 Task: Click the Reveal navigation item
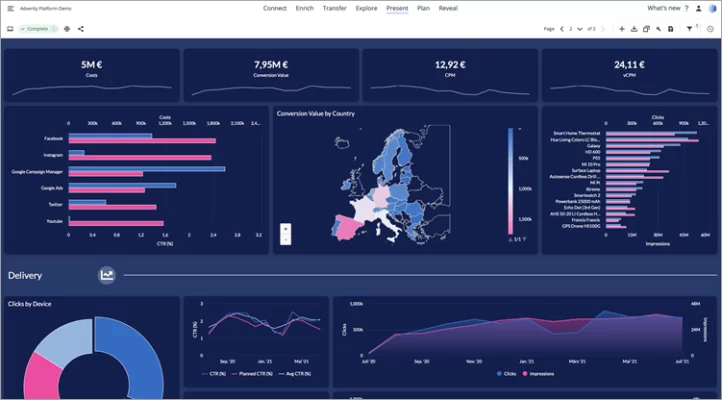[x=448, y=8]
